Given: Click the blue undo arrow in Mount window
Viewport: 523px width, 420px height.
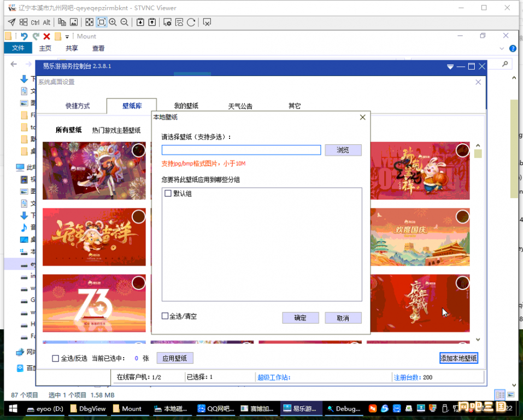Looking at the screenshot, I should [24, 36].
